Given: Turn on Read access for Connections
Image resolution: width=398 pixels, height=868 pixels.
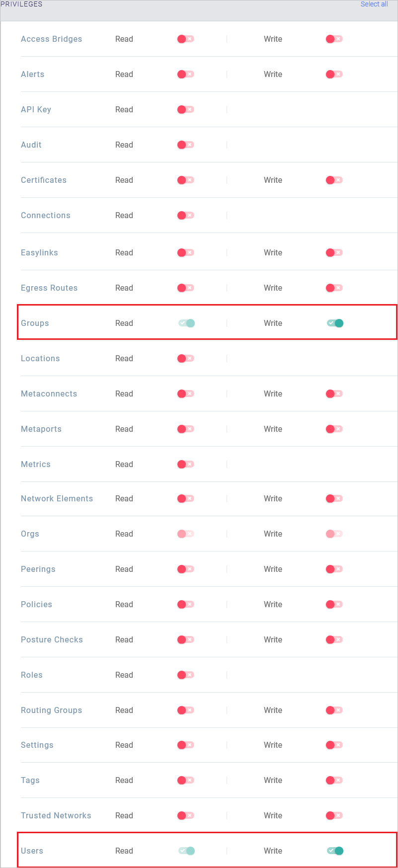Looking at the screenshot, I should 185,215.
